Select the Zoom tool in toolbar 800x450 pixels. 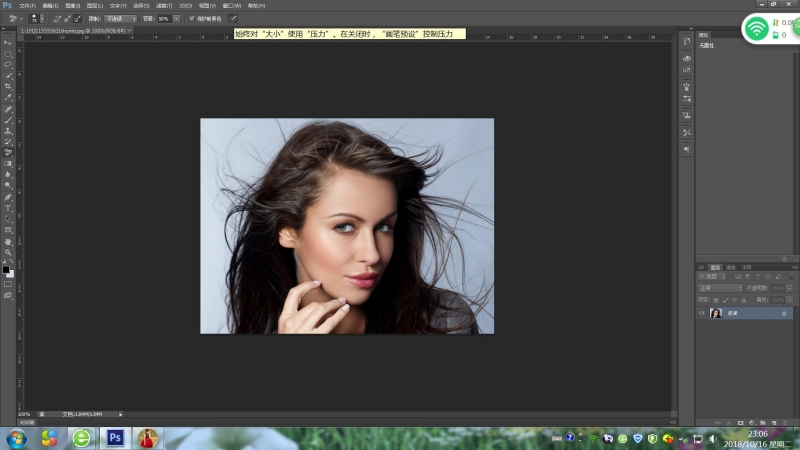pyautogui.click(x=8, y=253)
